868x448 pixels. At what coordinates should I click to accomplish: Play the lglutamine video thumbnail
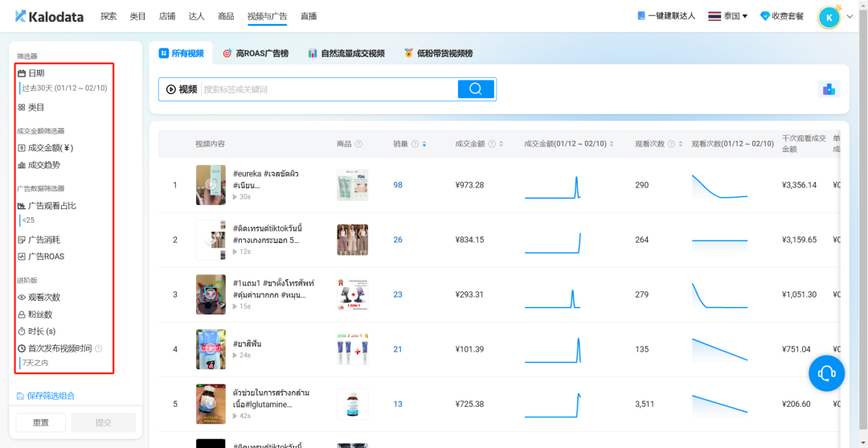click(x=211, y=405)
